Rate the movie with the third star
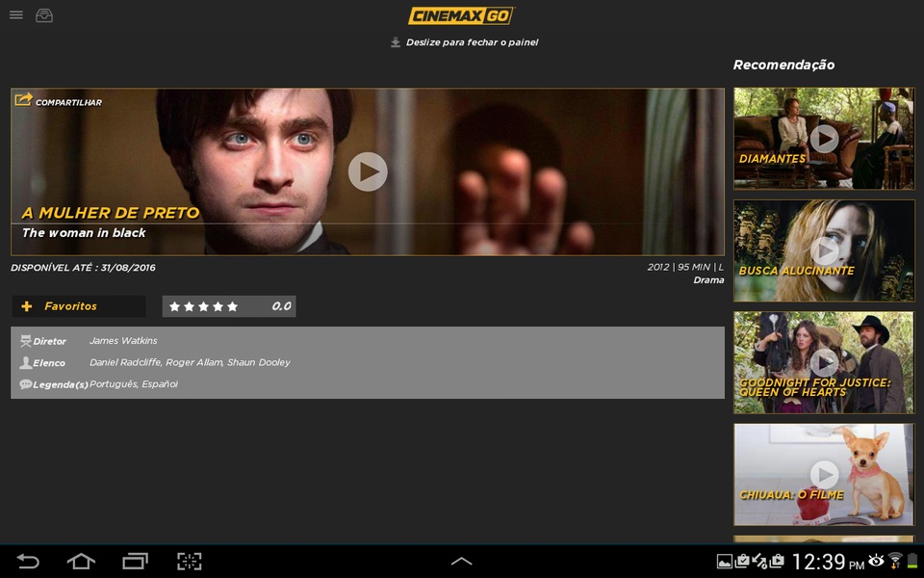924x578 pixels. [x=203, y=306]
